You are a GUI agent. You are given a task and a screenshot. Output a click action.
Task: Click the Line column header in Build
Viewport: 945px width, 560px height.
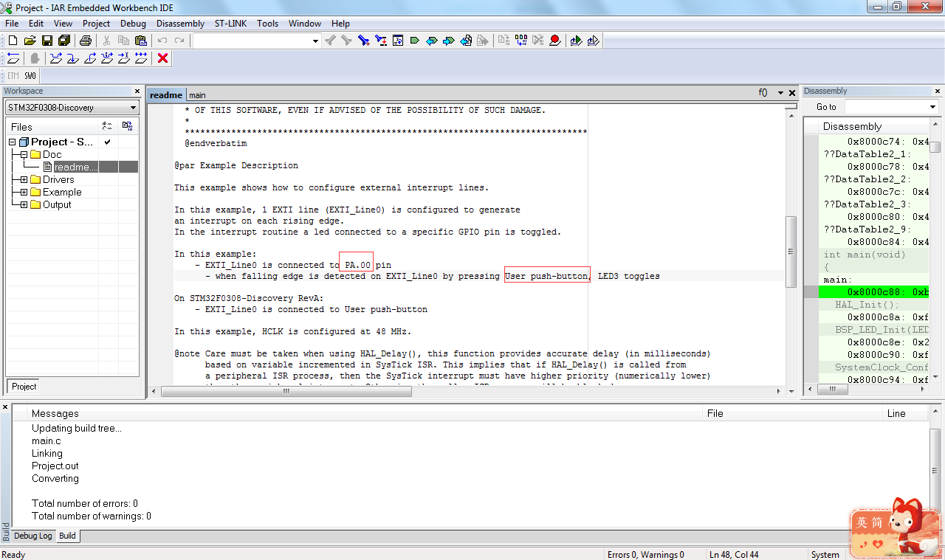(906, 413)
